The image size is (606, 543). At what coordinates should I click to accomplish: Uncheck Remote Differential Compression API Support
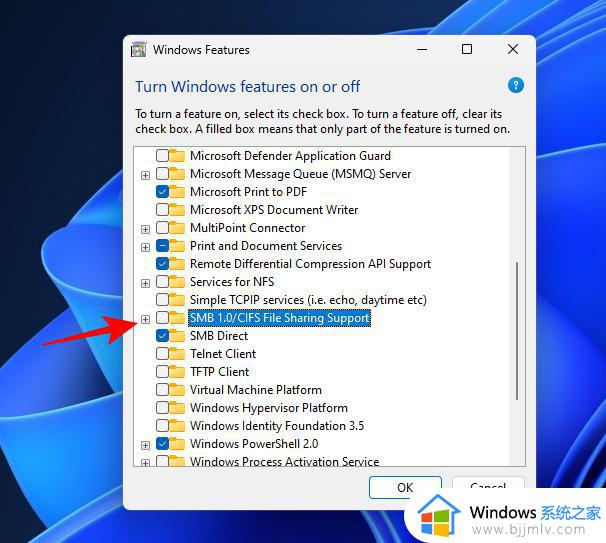coord(162,264)
